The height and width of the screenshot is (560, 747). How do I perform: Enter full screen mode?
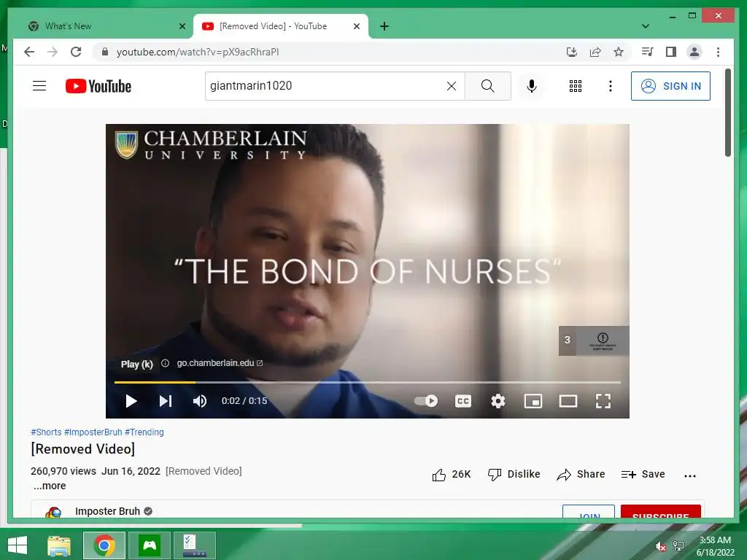click(603, 401)
